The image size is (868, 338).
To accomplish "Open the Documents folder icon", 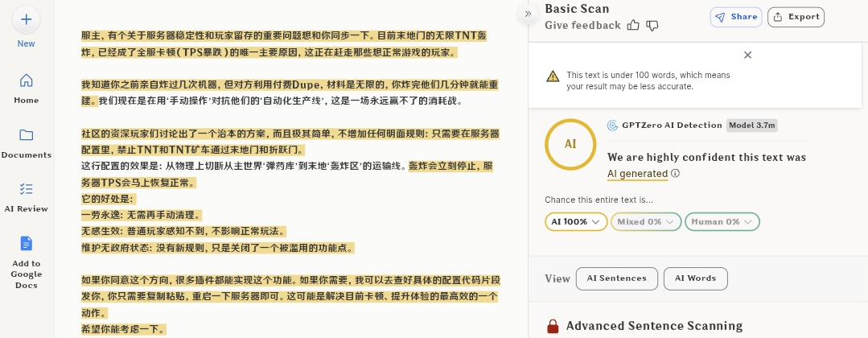I will point(27,134).
